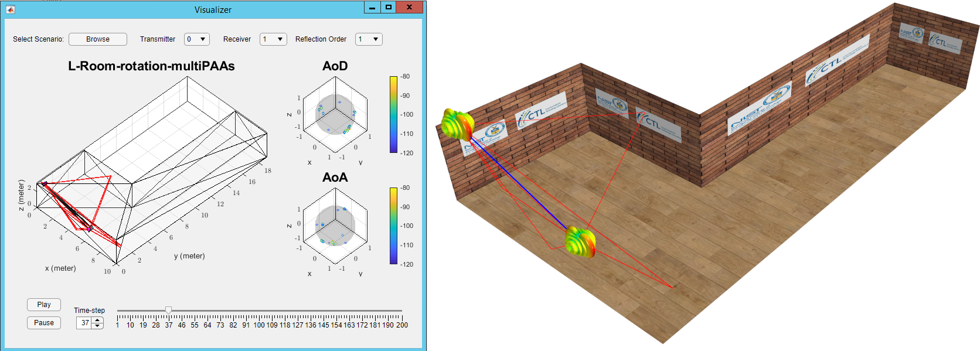
Task: Minimize the Visualizer window
Action: [x=372, y=8]
